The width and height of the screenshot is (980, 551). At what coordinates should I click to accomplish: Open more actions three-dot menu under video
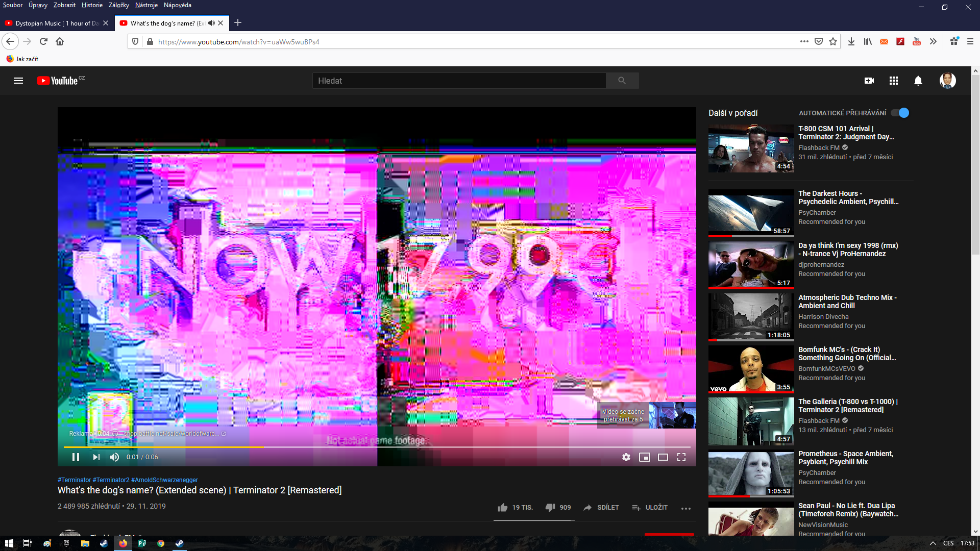tap(685, 508)
